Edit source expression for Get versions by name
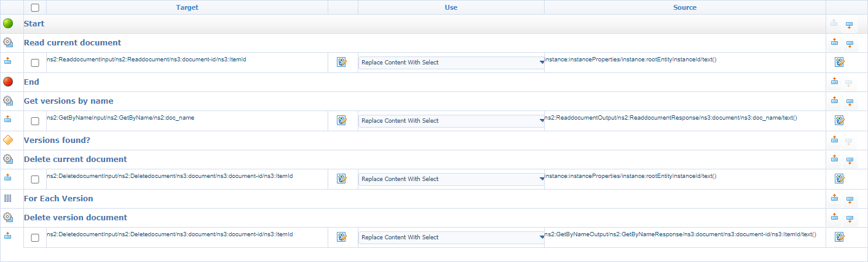This screenshot has height=262, width=868. point(839,120)
